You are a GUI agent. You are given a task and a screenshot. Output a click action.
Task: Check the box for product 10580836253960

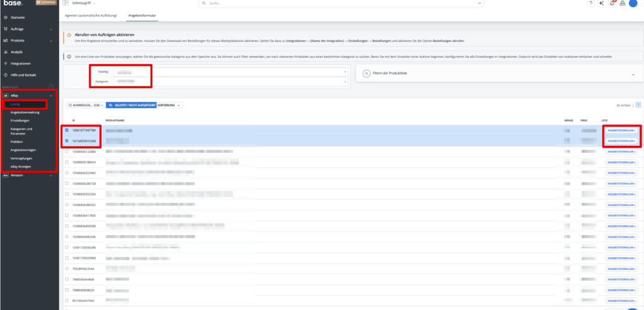[67, 173]
